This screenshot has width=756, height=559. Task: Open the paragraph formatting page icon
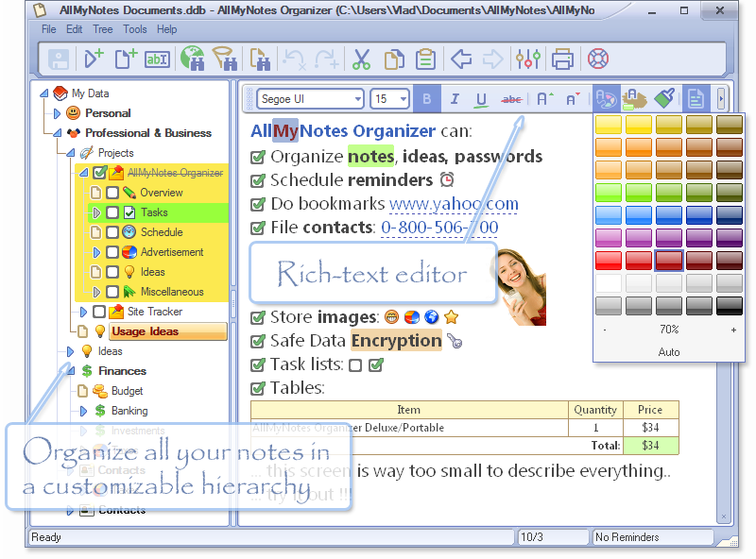click(x=696, y=99)
